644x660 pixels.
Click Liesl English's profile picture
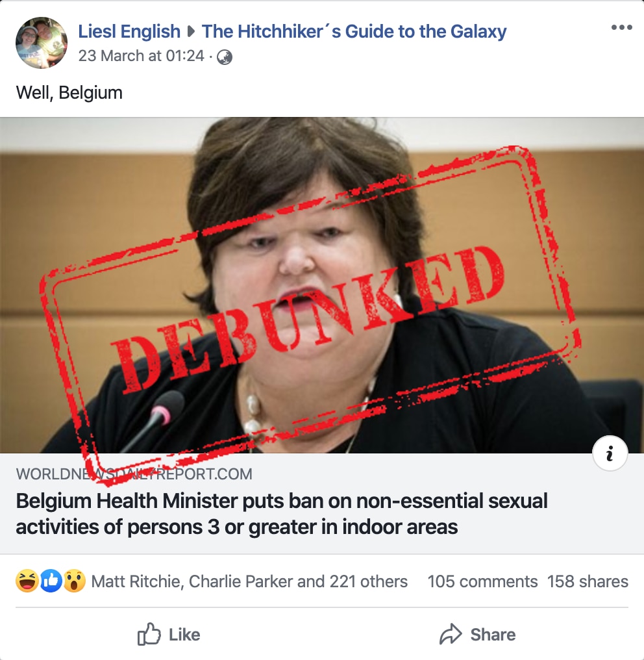coord(41,42)
